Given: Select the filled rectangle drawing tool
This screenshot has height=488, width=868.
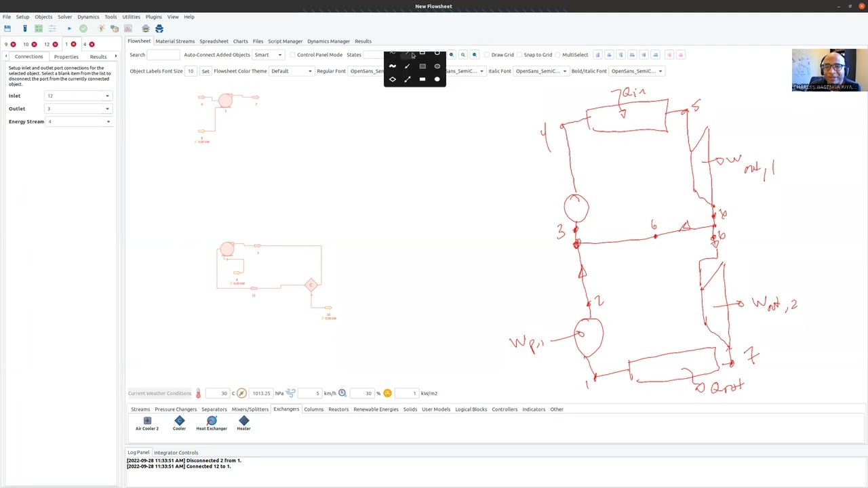Looking at the screenshot, I should click(x=422, y=79).
